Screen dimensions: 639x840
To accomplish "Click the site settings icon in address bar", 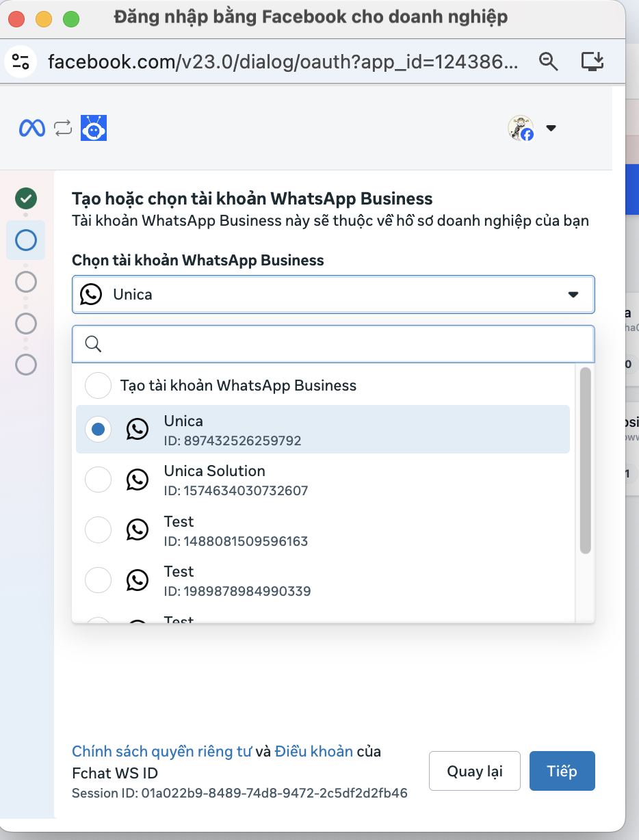I will pyautogui.click(x=21, y=62).
